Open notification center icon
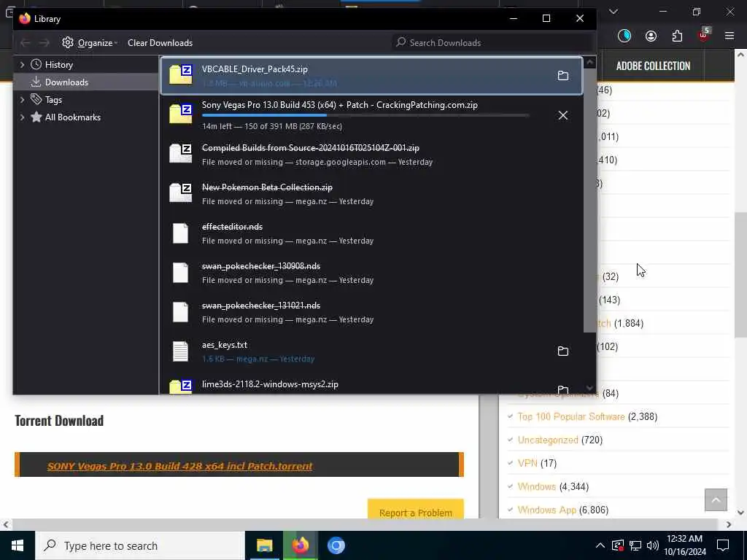Image resolution: width=747 pixels, height=560 pixels. point(723,545)
